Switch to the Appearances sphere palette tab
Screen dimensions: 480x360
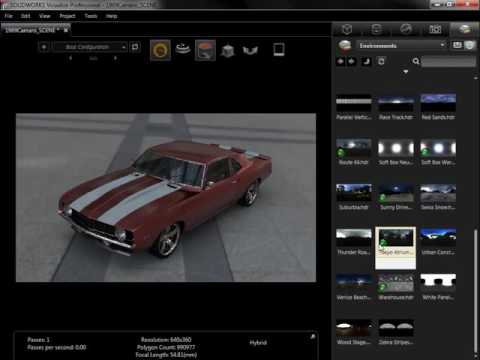point(406,29)
